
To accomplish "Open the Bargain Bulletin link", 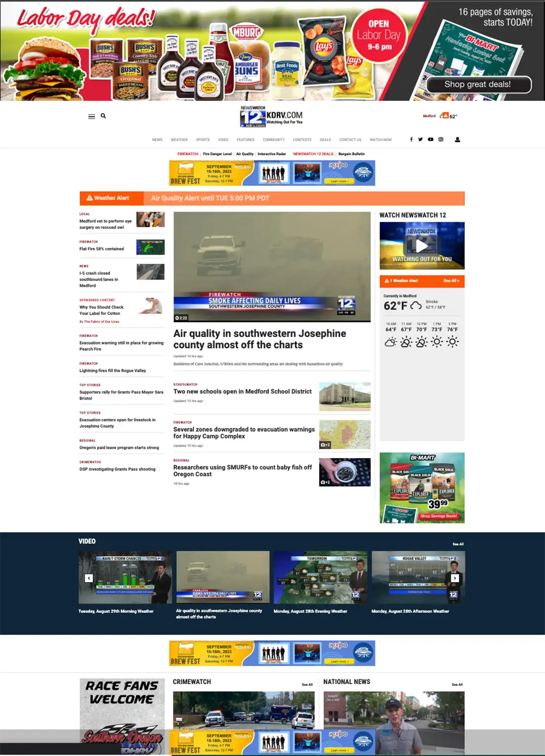I will click(x=351, y=154).
